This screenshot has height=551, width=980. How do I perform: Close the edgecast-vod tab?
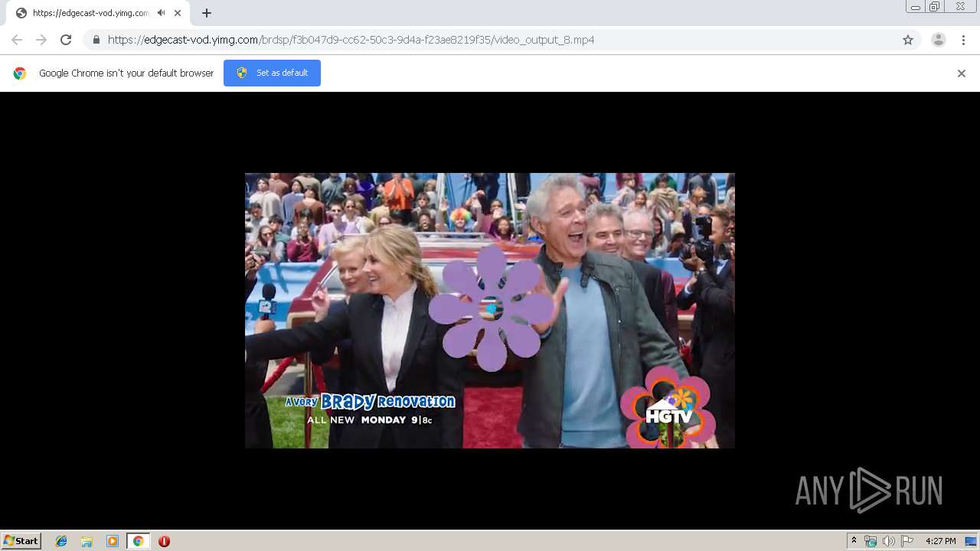coord(178,13)
